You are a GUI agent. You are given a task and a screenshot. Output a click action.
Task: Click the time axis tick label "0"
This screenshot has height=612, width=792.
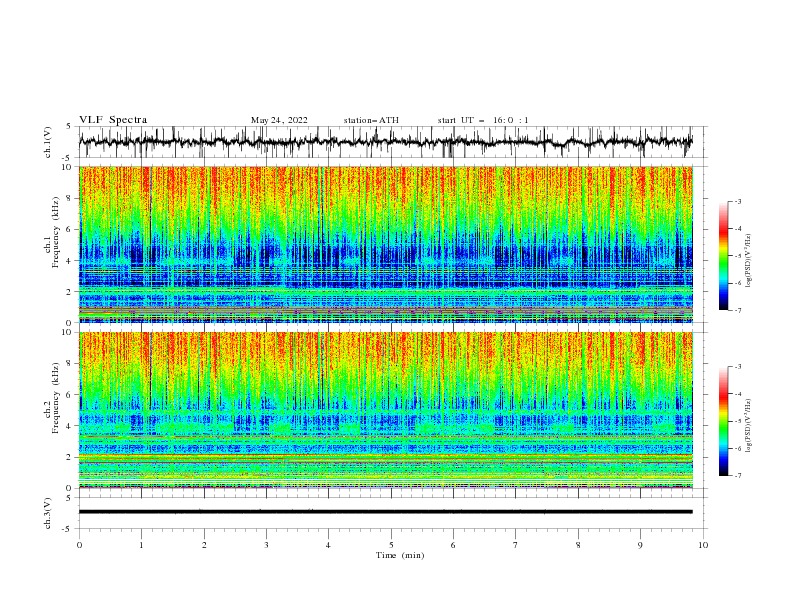pos(79,545)
